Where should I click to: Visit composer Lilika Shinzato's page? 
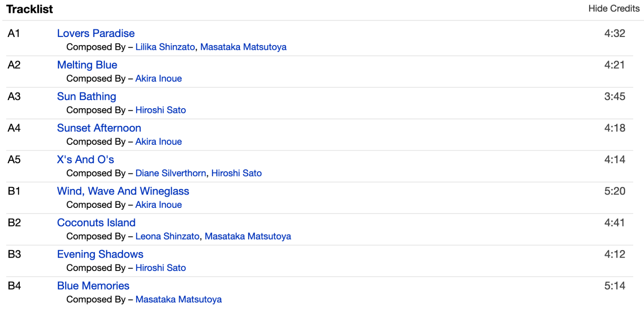pyautogui.click(x=165, y=47)
